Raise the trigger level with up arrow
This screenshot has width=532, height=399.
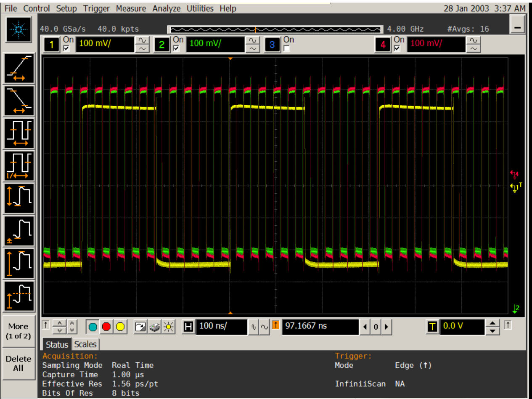tap(492, 323)
